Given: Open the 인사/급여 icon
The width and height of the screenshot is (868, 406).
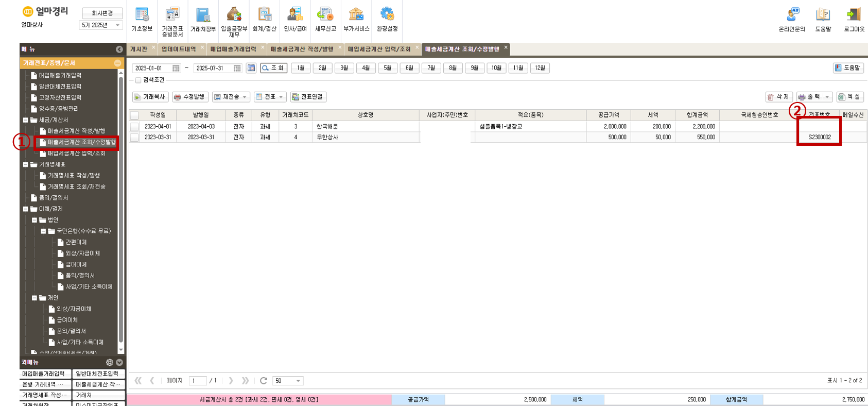Looking at the screenshot, I should point(295,20).
